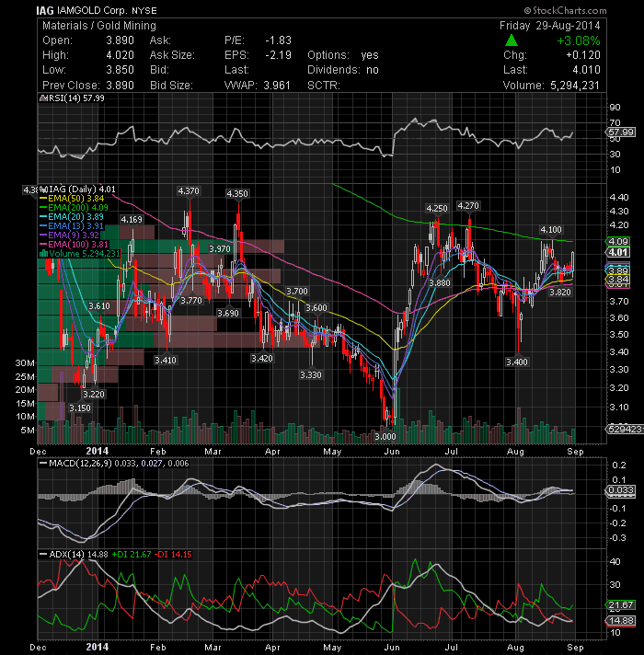This screenshot has height=655, width=644.
Task: Click the 0.033 MACD value tag on right axis
Action: point(621,490)
